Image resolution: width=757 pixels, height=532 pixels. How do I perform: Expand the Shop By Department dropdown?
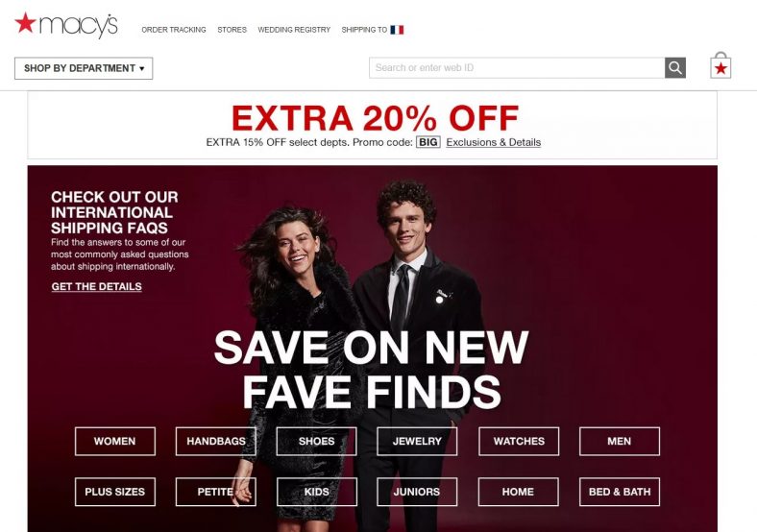click(x=84, y=68)
